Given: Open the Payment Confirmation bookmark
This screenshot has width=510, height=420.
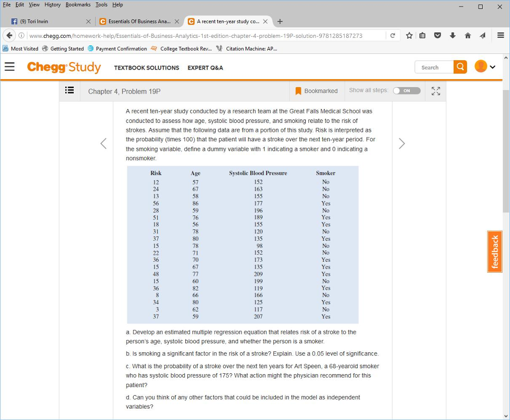Looking at the screenshot, I should (118, 48).
